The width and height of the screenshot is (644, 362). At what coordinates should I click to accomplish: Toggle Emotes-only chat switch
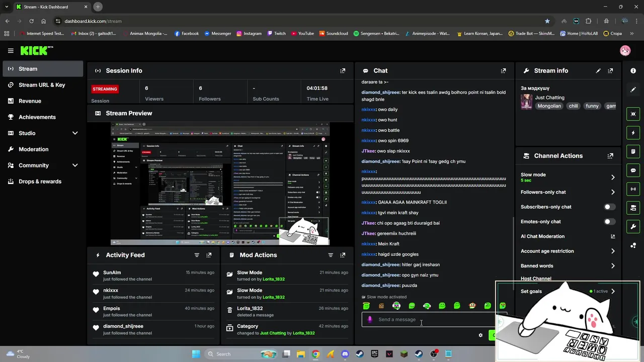pos(609,222)
